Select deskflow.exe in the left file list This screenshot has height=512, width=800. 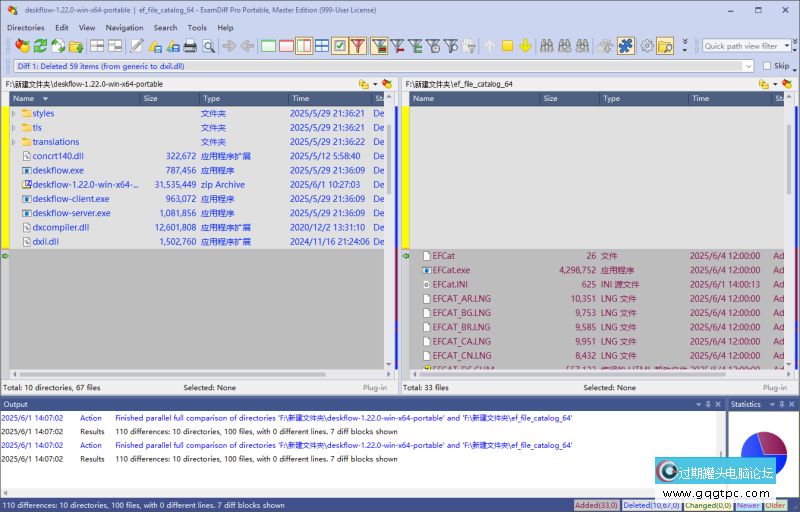coord(58,170)
